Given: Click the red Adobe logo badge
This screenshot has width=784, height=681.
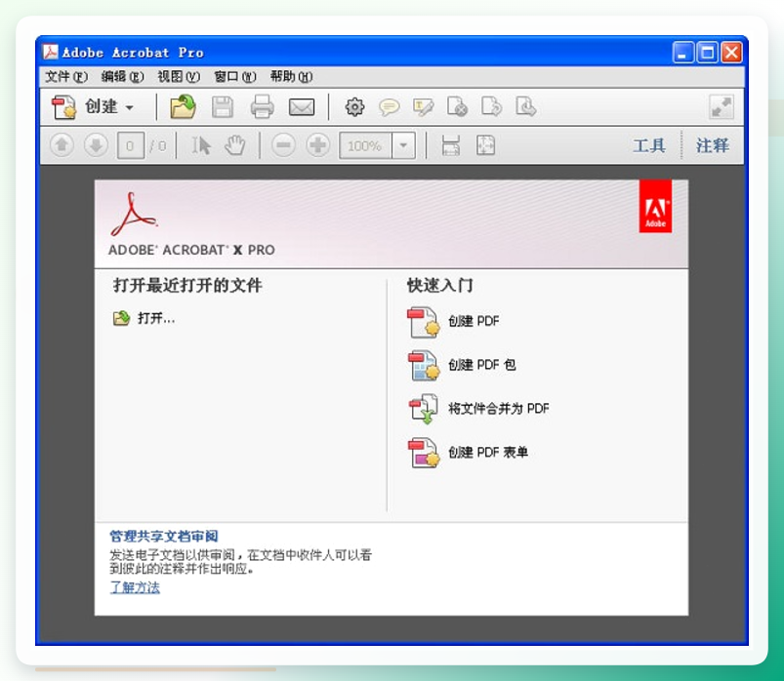Looking at the screenshot, I should [655, 206].
